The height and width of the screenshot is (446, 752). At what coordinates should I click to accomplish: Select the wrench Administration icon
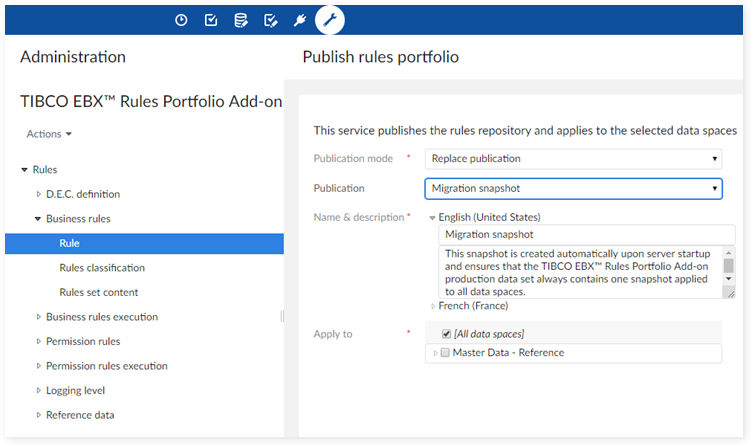click(330, 20)
